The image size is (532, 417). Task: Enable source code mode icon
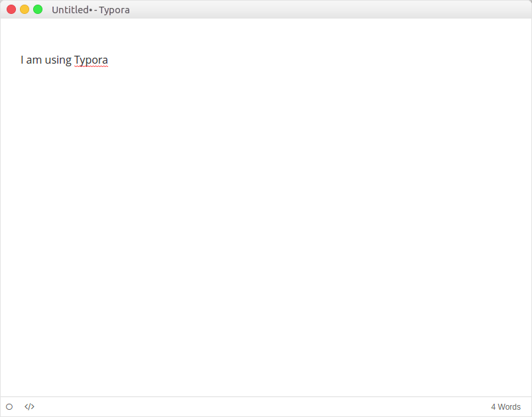[29, 406]
